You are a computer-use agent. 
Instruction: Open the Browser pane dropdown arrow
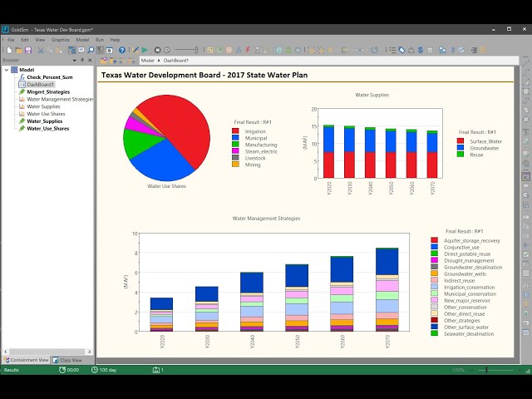75,61
